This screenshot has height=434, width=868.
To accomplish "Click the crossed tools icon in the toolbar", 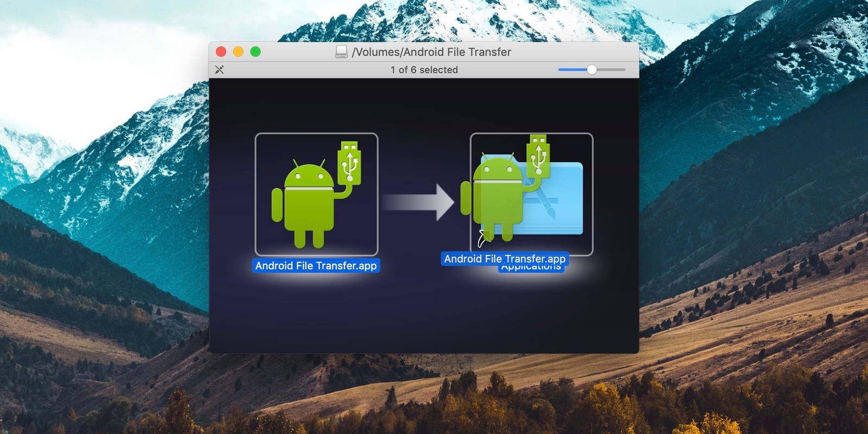I will click(219, 69).
